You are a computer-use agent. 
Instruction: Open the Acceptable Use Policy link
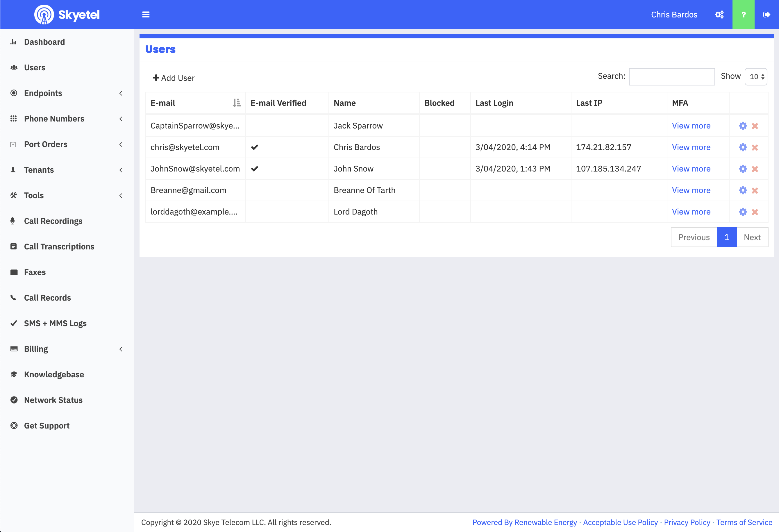click(620, 522)
